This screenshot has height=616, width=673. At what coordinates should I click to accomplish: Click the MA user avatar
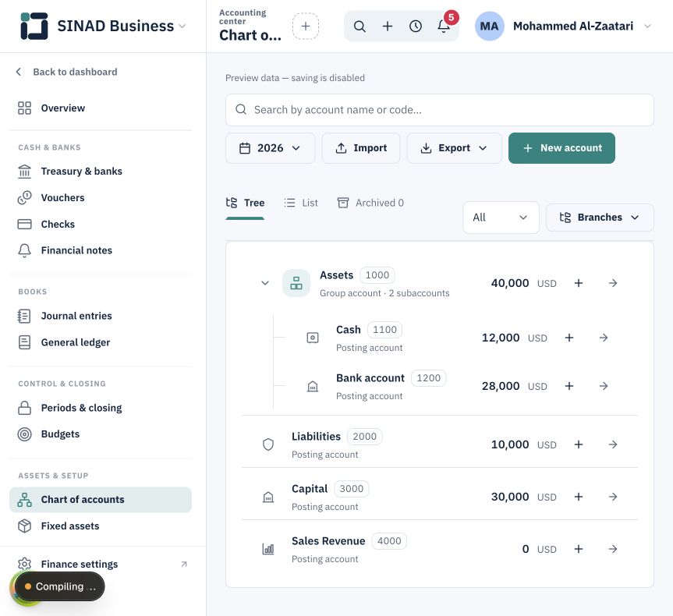point(489,27)
